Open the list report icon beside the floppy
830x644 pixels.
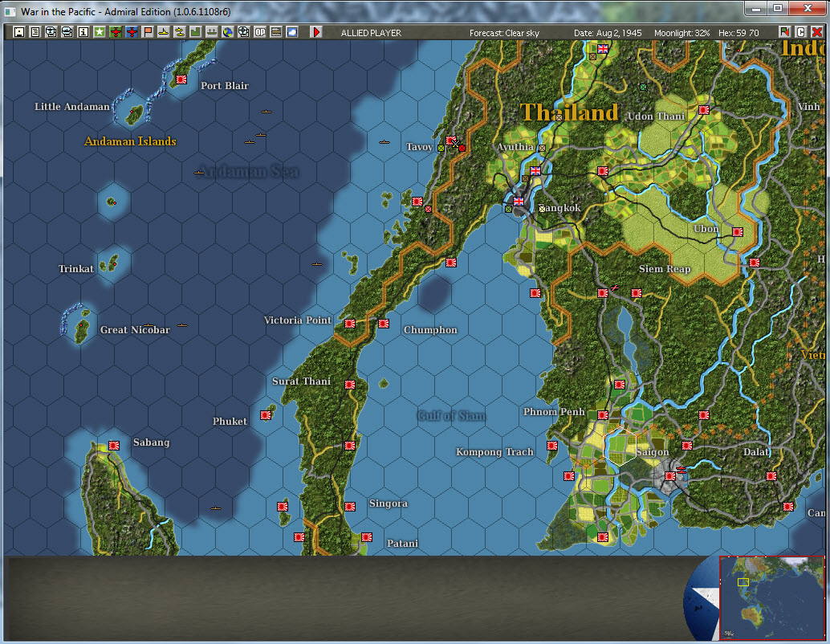click(35, 32)
